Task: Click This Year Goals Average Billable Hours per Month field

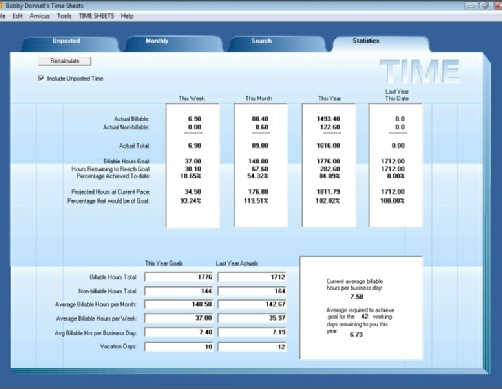Action: tap(179, 304)
